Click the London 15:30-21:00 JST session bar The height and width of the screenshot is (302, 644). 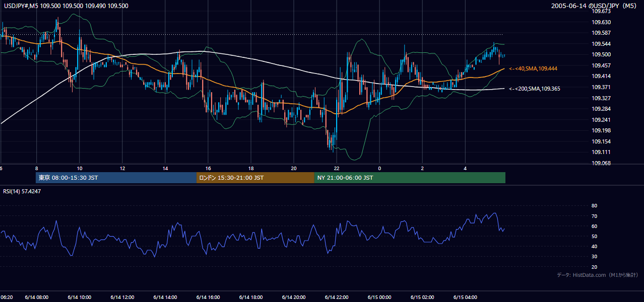tap(255, 178)
